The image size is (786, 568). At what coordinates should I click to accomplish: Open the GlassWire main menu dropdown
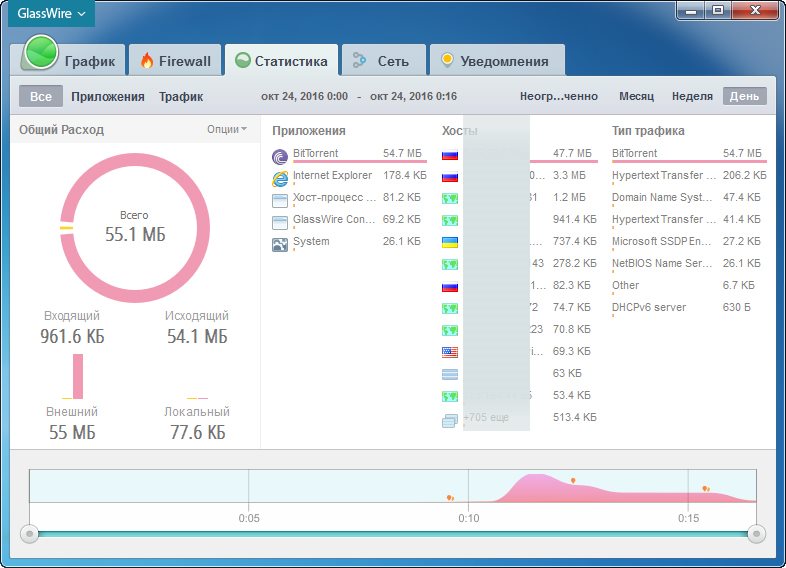[51, 14]
